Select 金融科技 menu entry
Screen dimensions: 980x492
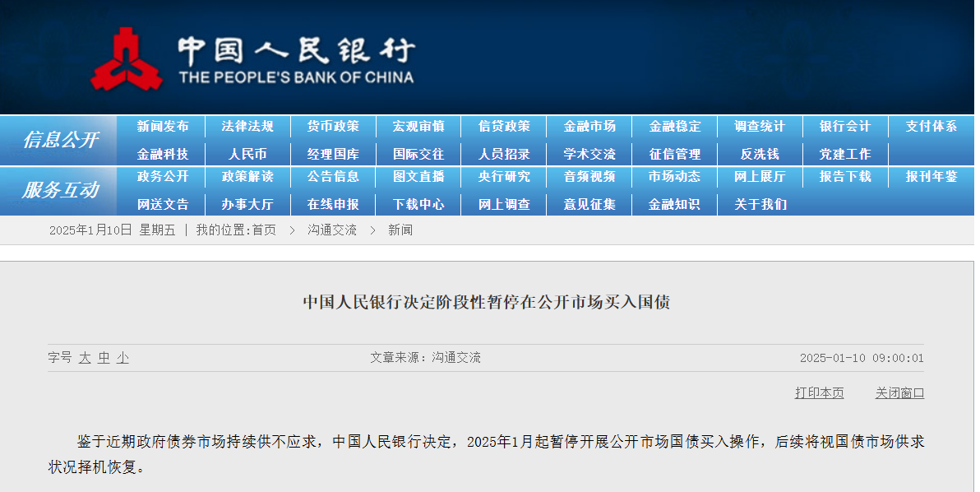[163, 154]
